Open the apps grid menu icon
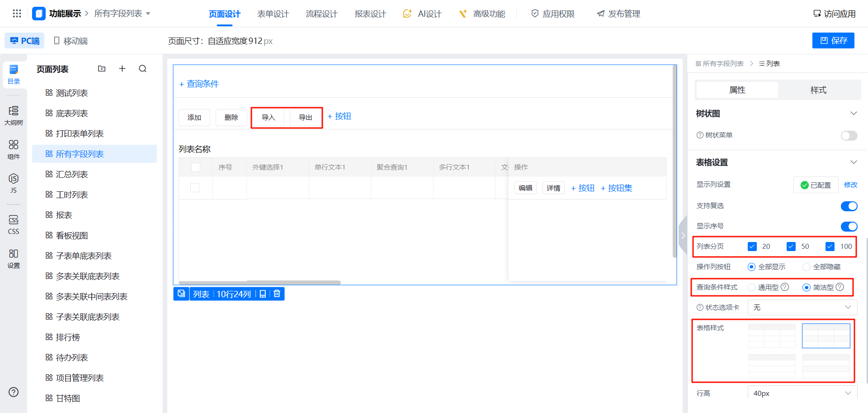The height and width of the screenshot is (413, 868). 17,14
